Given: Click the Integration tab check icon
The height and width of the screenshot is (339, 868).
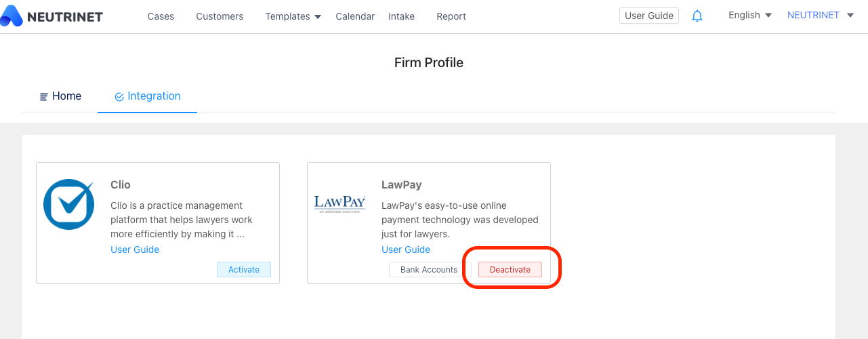Looking at the screenshot, I should (119, 97).
